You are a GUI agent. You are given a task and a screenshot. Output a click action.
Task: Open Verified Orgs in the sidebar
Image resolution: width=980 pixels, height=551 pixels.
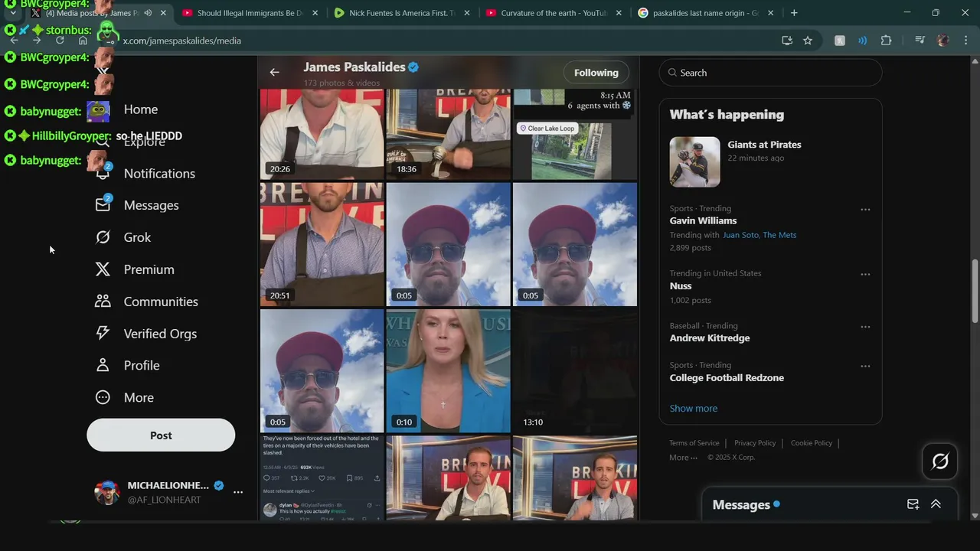(x=145, y=334)
